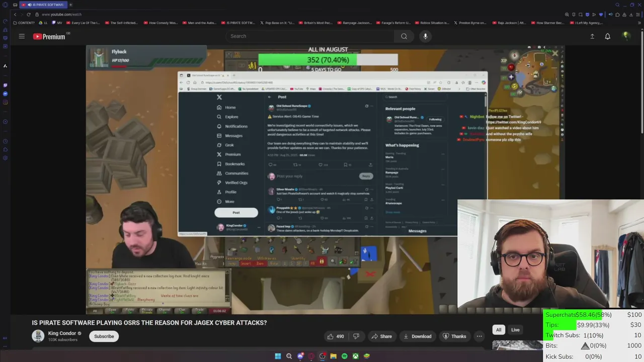The height and width of the screenshot is (362, 644).
Task: Open Windows taskbar search icon
Action: click(x=289, y=356)
